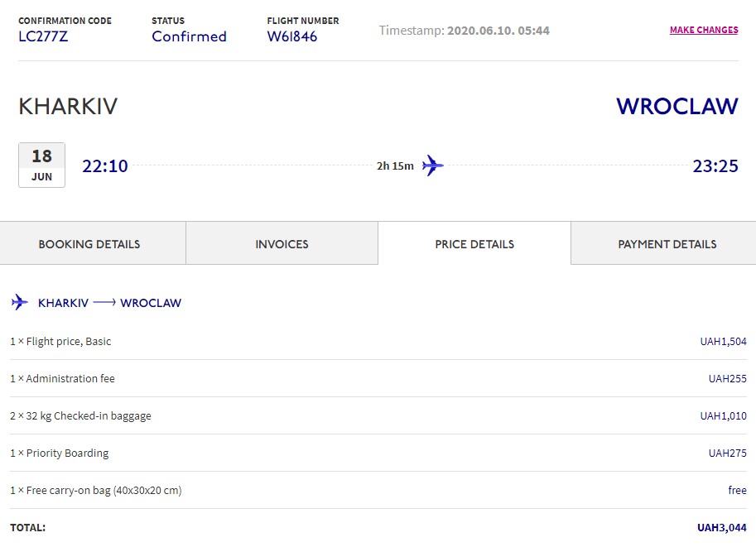
Task: Open the Invoices tab
Action: pos(282,244)
